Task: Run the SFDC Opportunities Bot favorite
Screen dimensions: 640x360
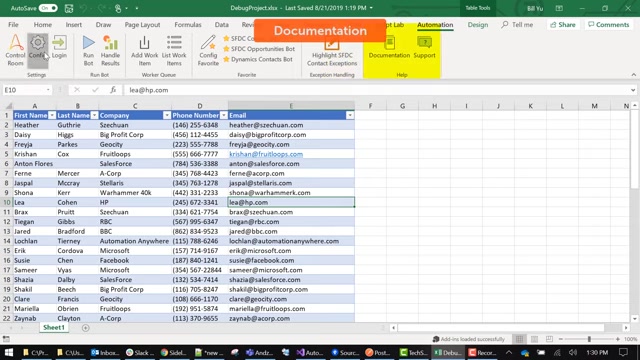Action: pos(259,49)
